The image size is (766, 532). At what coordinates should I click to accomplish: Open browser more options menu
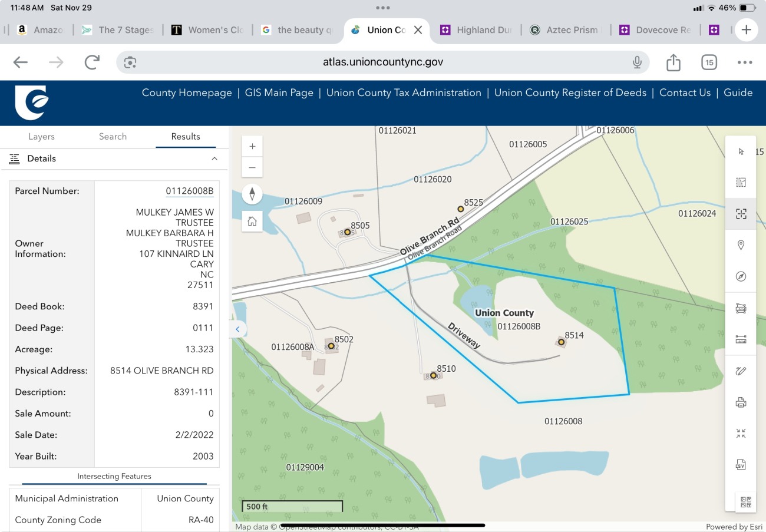744,62
